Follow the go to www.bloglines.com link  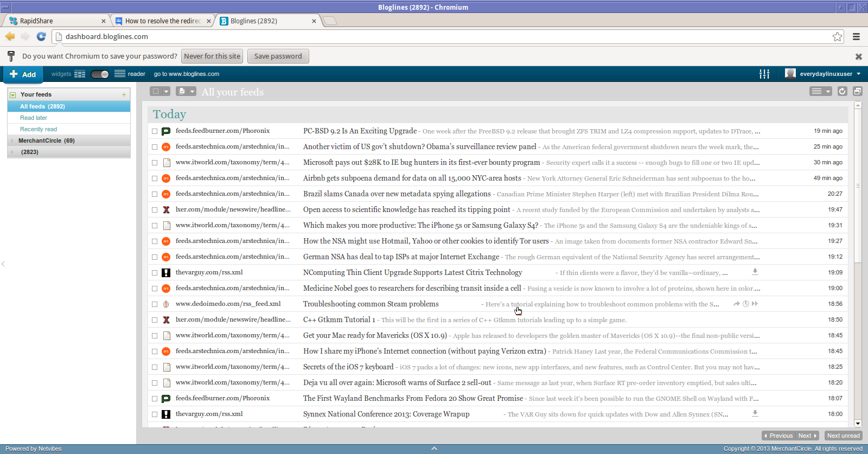click(x=187, y=74)
